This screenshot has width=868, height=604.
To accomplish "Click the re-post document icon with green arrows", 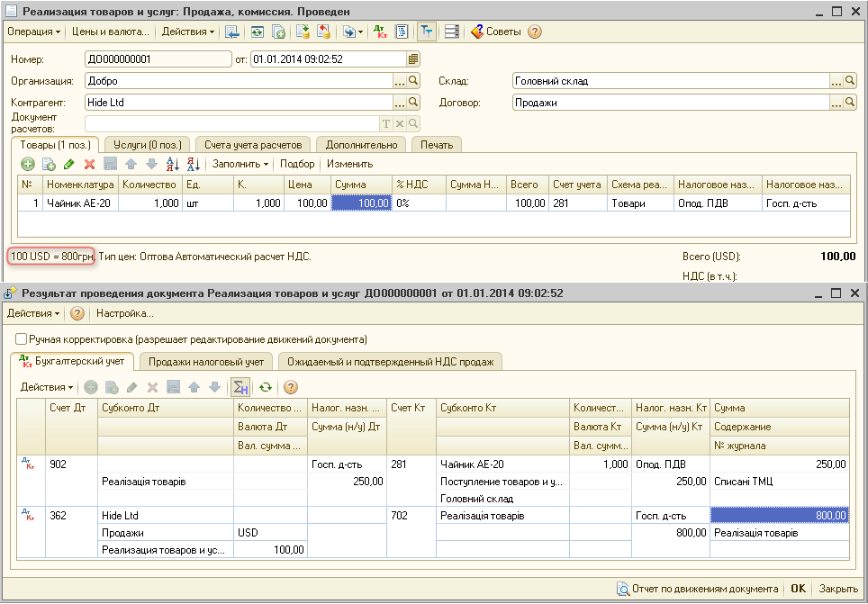I will (257, 32).
